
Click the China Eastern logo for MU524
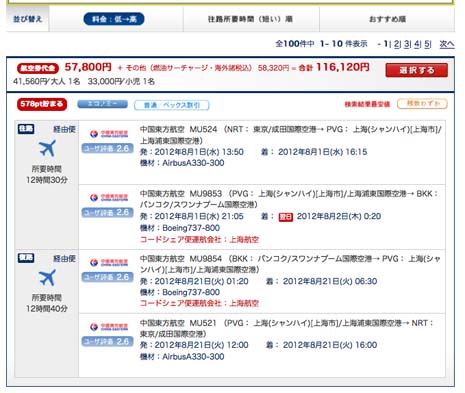pos(109,134)
